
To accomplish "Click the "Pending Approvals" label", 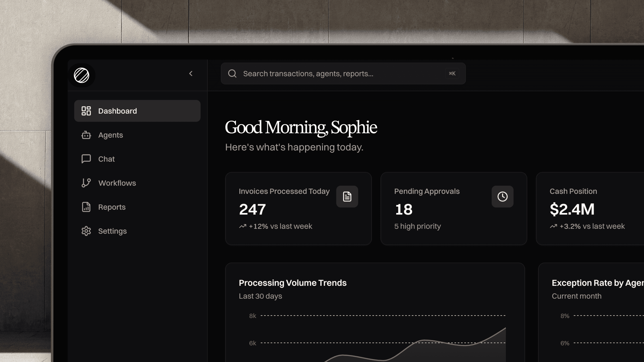I will (x=427, y=191).
